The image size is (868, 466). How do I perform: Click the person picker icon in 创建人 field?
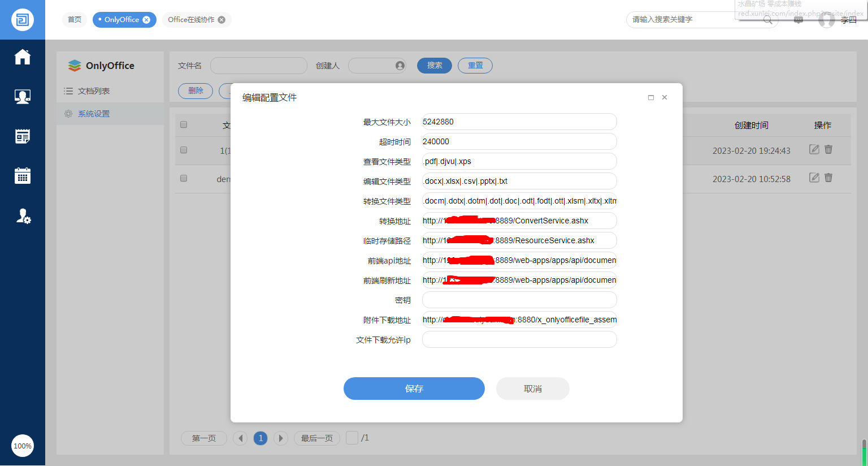click(400, 66)
